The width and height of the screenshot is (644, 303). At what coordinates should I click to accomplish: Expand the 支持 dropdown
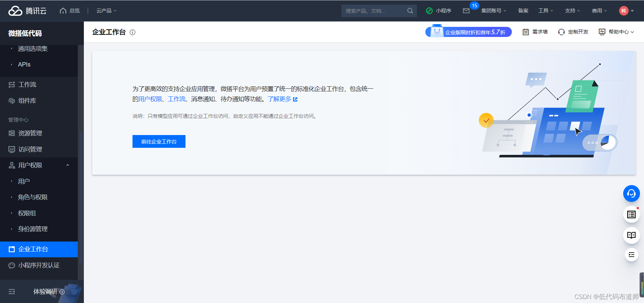tap(573, 11)
